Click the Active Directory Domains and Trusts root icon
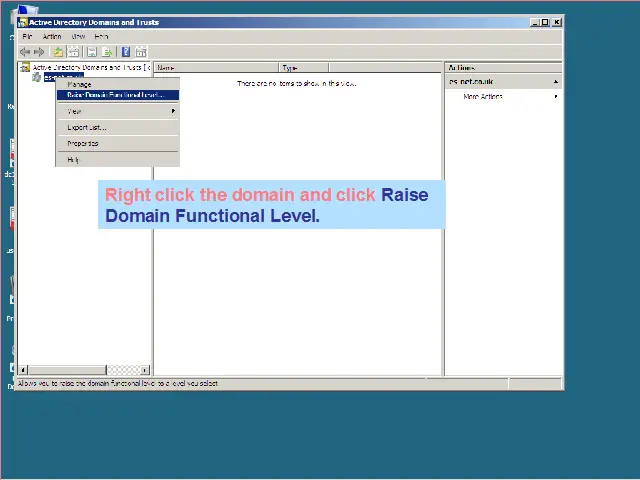Image resolution: width=640 pixels, height=480 pixels. [25, 67]
